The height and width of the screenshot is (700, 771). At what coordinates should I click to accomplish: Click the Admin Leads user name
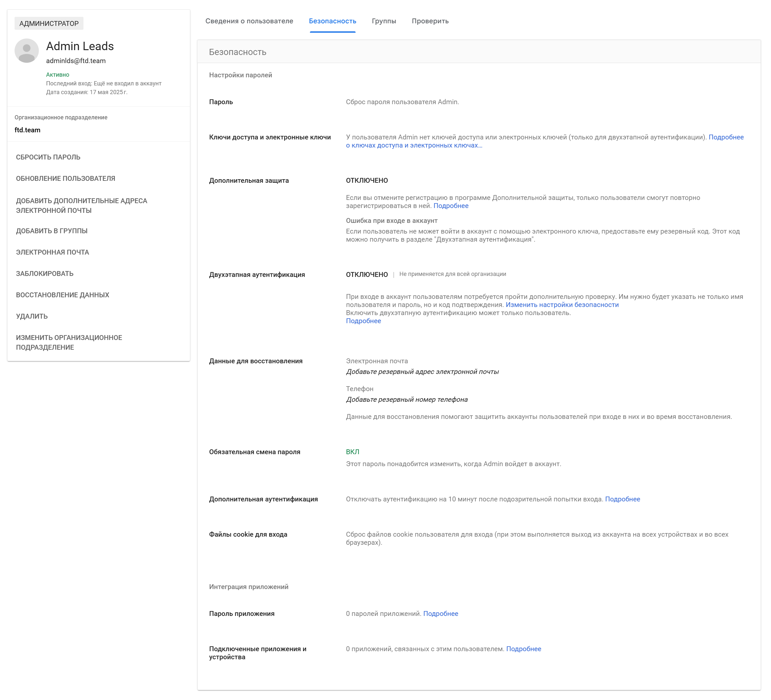point(80,46)
